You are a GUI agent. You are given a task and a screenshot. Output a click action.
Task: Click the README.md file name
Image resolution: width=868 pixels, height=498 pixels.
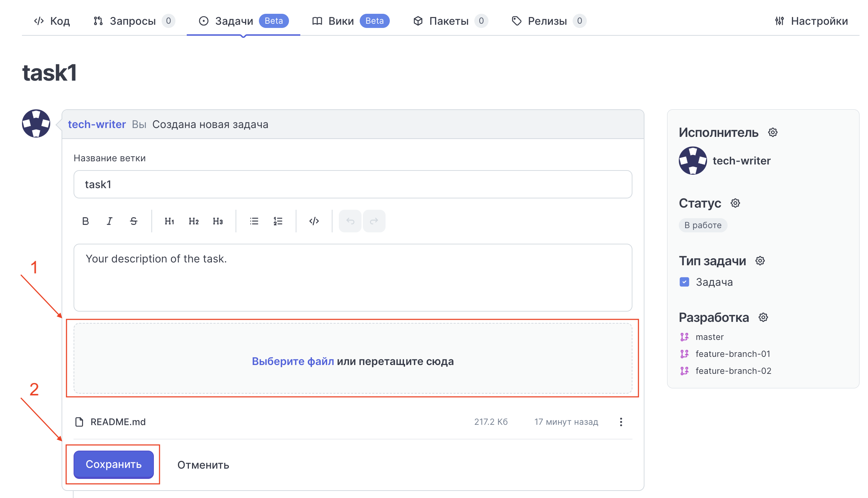click(x=118, y=422)
